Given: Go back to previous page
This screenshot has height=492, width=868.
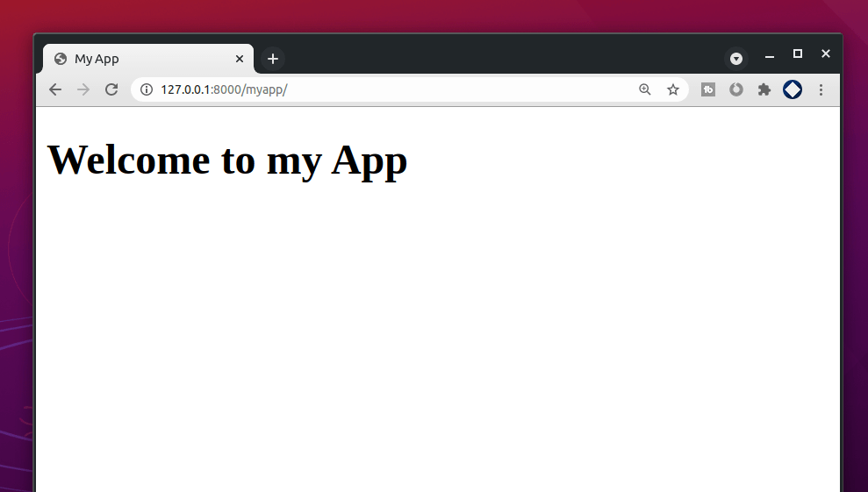Looking at the screenshot, I should [54, 89].
